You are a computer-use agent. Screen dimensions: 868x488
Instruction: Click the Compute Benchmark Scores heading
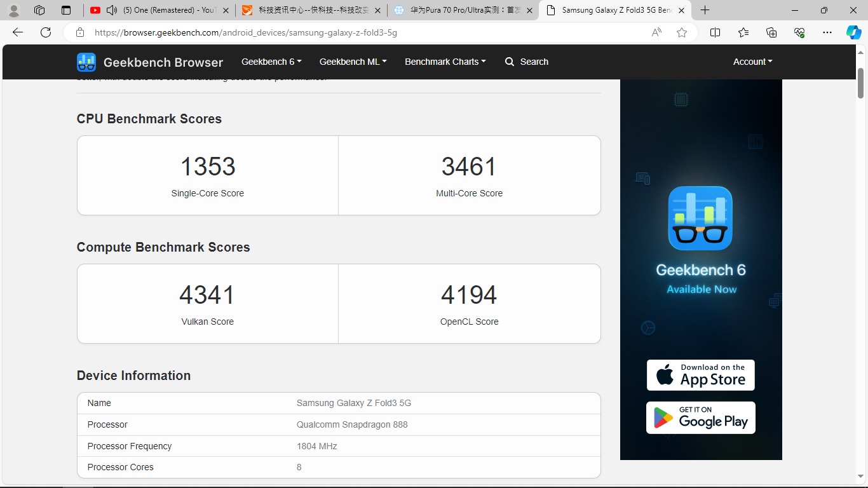pyautogui.click(x=163, y=247)
